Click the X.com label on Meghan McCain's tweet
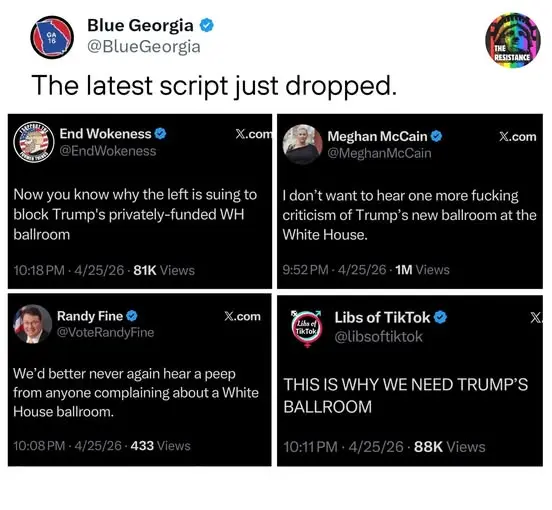This screenshot has width=552, height=510. coord(518,137)
